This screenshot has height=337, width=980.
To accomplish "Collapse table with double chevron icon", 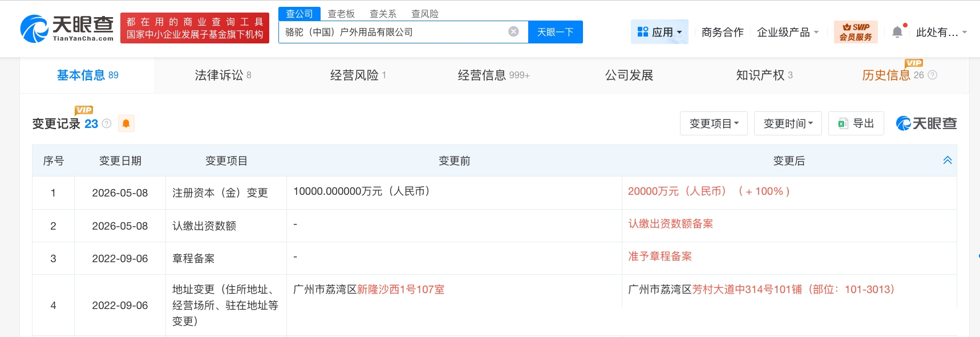I will (947, 161).
